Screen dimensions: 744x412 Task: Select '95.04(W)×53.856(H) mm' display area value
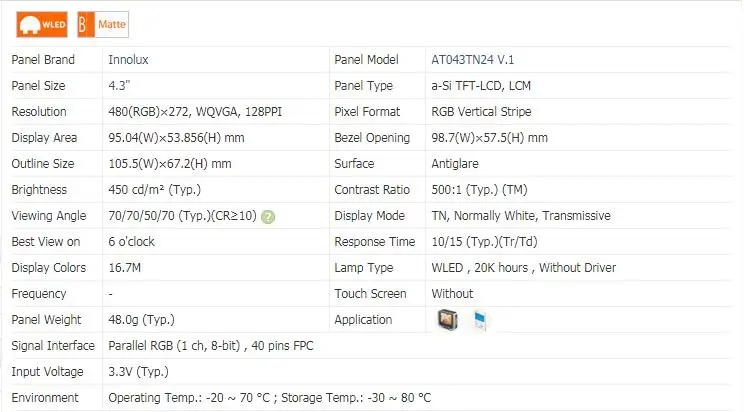(176, 138)
